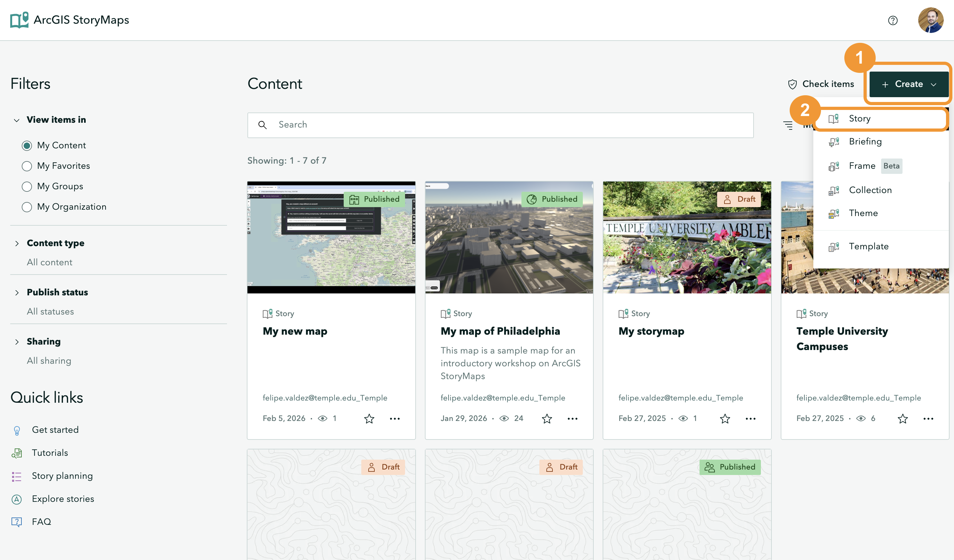Choose Theme from the Create menu

(x=880, y=213)
